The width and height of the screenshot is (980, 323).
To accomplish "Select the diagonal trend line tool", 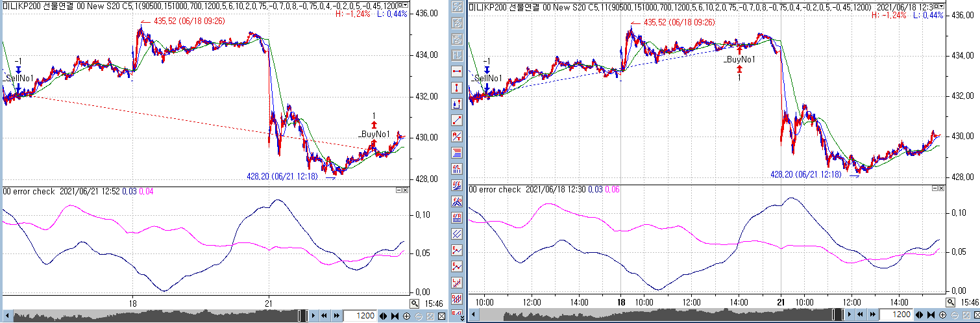I will (x=457, y=120).
